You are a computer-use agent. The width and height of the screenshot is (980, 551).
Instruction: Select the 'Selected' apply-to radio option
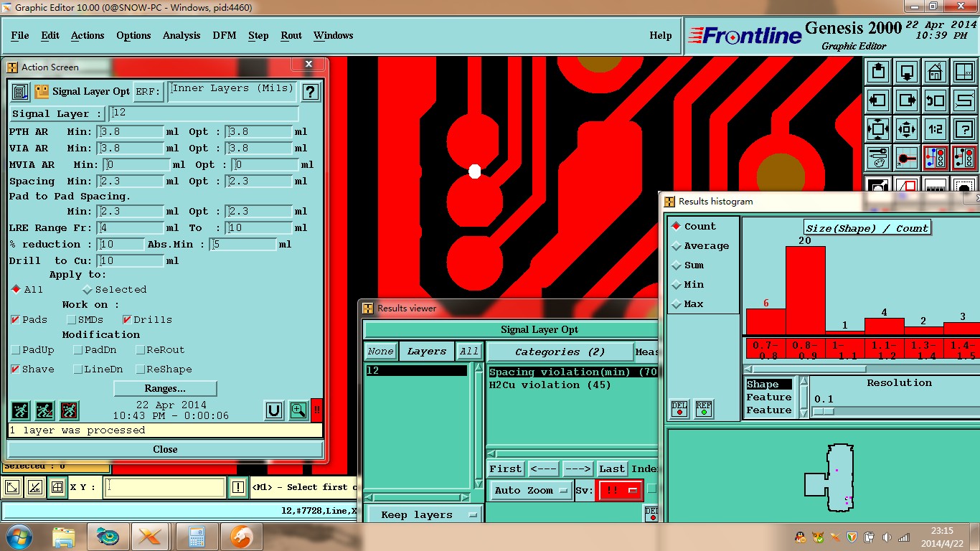point(88,290)
